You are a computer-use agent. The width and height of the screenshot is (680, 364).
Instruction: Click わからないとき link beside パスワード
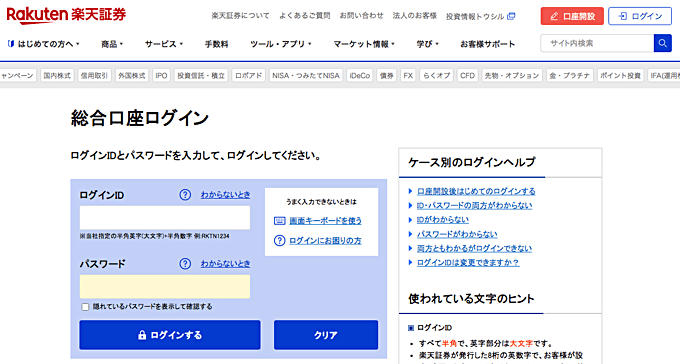click(x=225, y=263)
